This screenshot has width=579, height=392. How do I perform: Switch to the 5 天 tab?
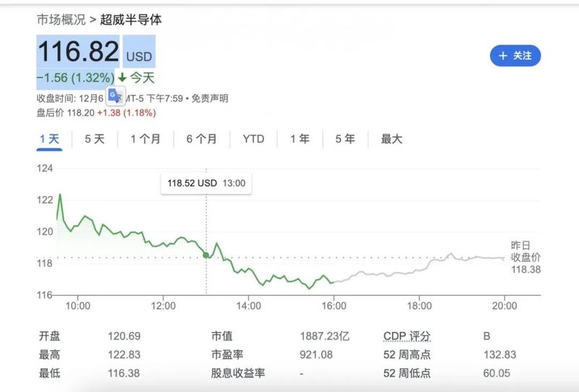click(95, 139)
